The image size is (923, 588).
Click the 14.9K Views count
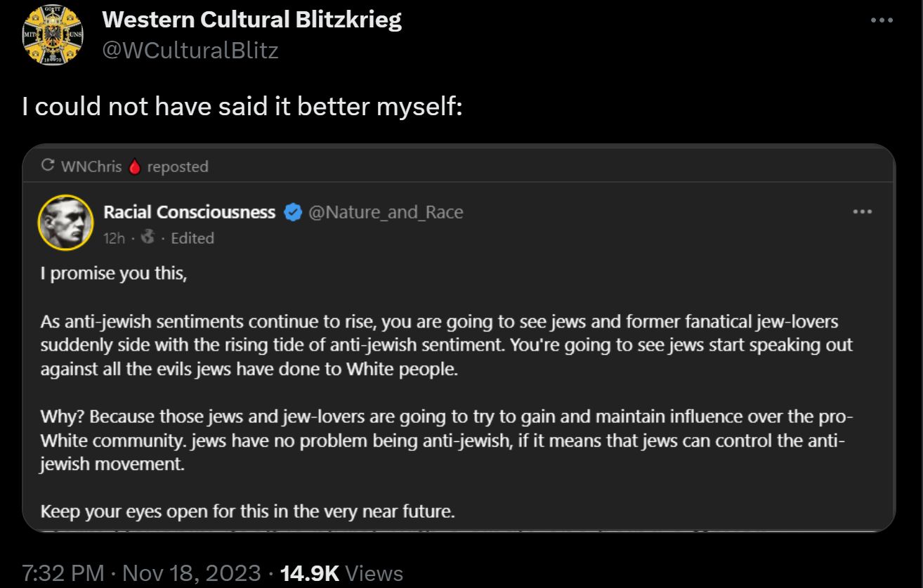click(x=341, y=573)
